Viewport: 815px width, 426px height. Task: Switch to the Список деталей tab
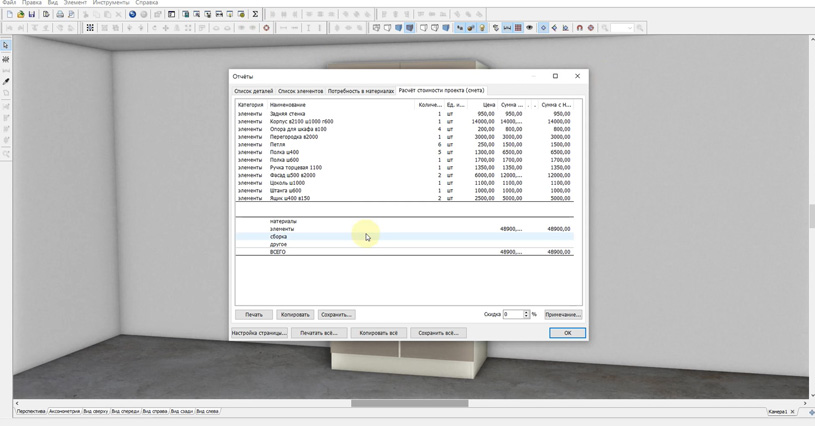[x=253, y=91]
